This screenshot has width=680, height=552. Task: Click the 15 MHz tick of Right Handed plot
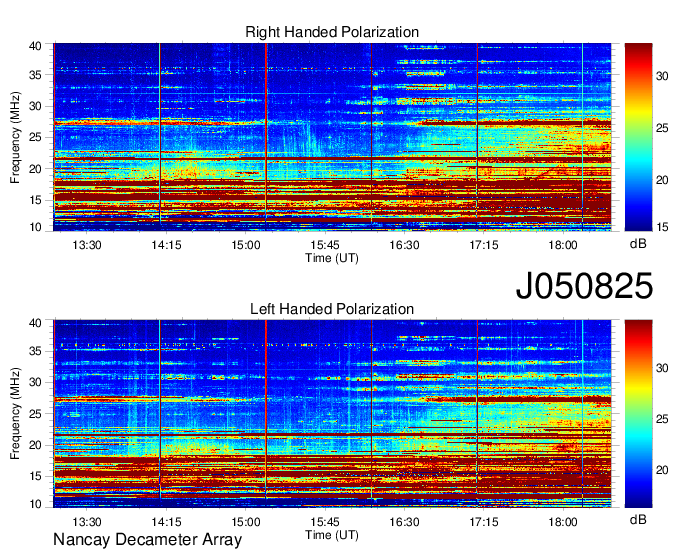point(35,200)
